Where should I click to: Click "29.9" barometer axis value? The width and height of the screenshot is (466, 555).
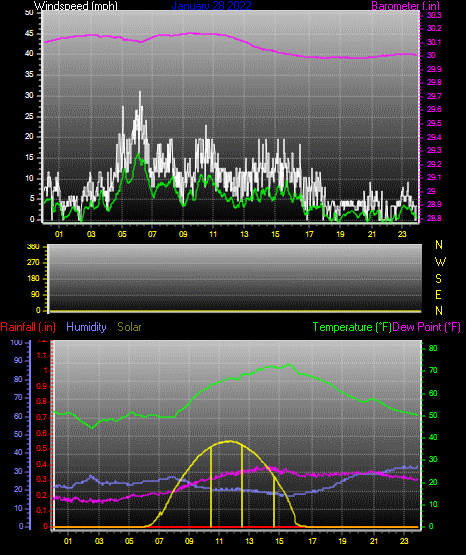[x=434, y=69]
